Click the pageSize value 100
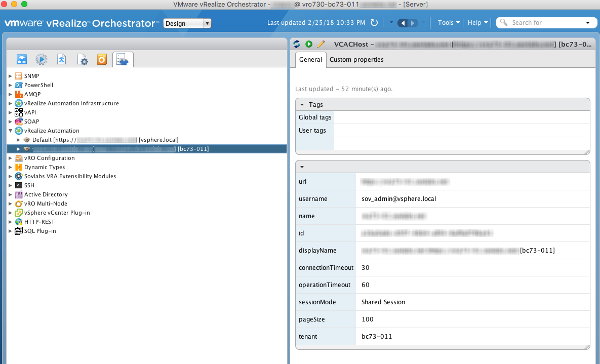This screenshot has width=600, height=364. coord(368,319)
